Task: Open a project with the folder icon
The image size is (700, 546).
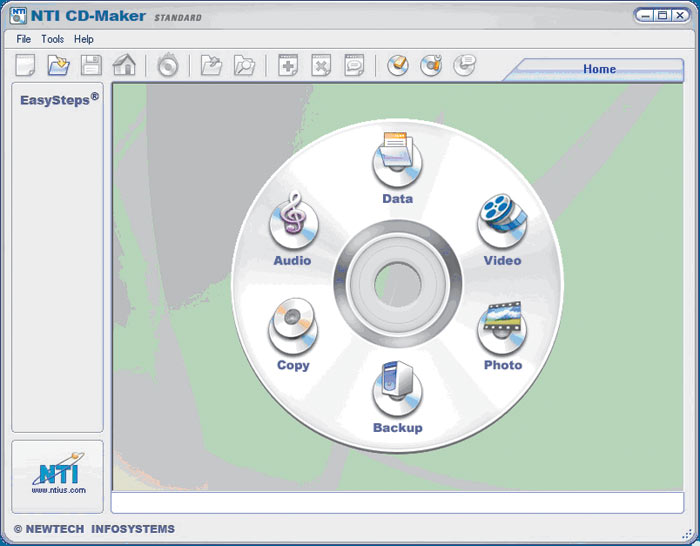Action: tap(58, 66)
